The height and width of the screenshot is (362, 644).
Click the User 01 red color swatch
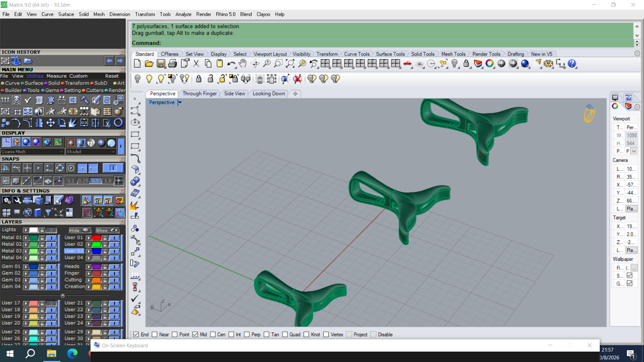(97, 238)
